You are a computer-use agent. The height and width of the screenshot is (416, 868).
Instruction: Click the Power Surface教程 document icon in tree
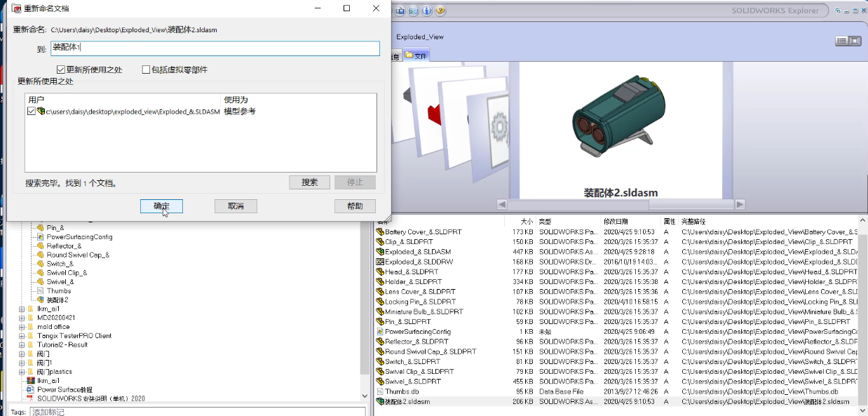(x=30, y=389)
